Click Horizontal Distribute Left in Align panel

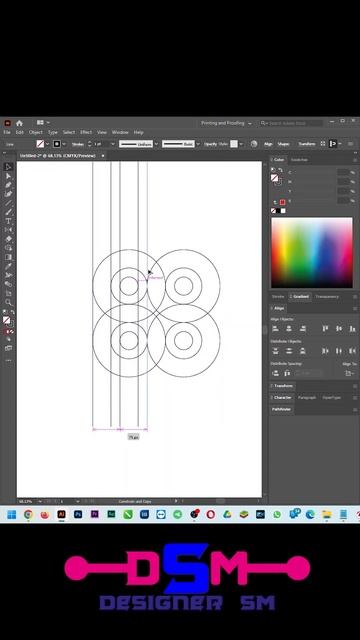click(x=325, y=351)
